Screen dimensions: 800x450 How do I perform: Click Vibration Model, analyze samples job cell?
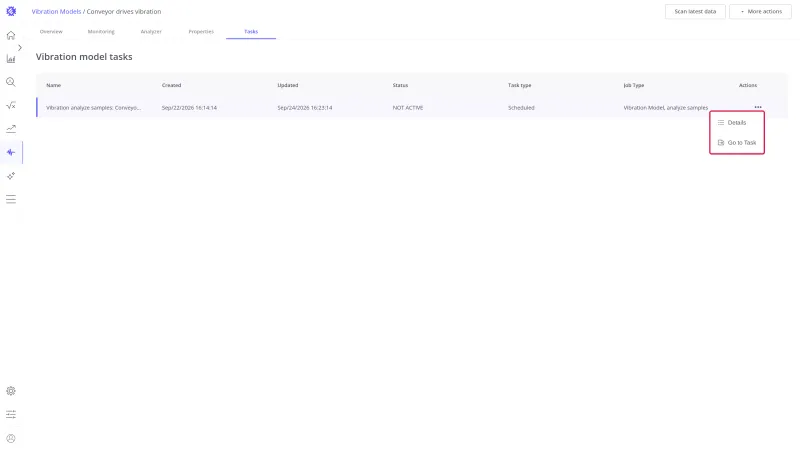pos(665,108)
